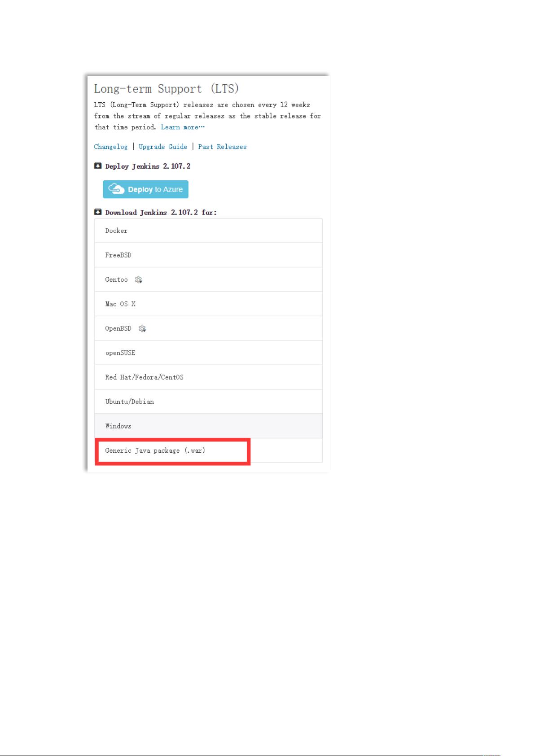
Task: Open the Upgrade Guide link
Action: 163,147
